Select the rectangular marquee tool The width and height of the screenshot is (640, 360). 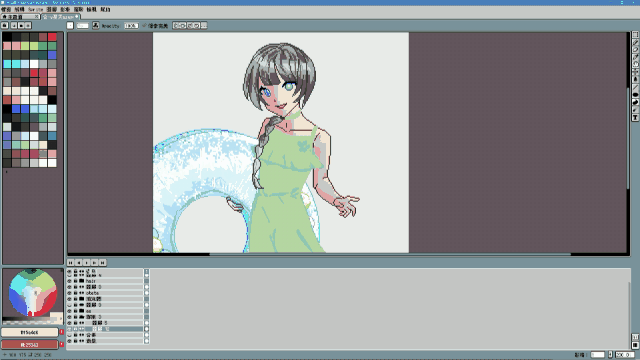(635, 35)
